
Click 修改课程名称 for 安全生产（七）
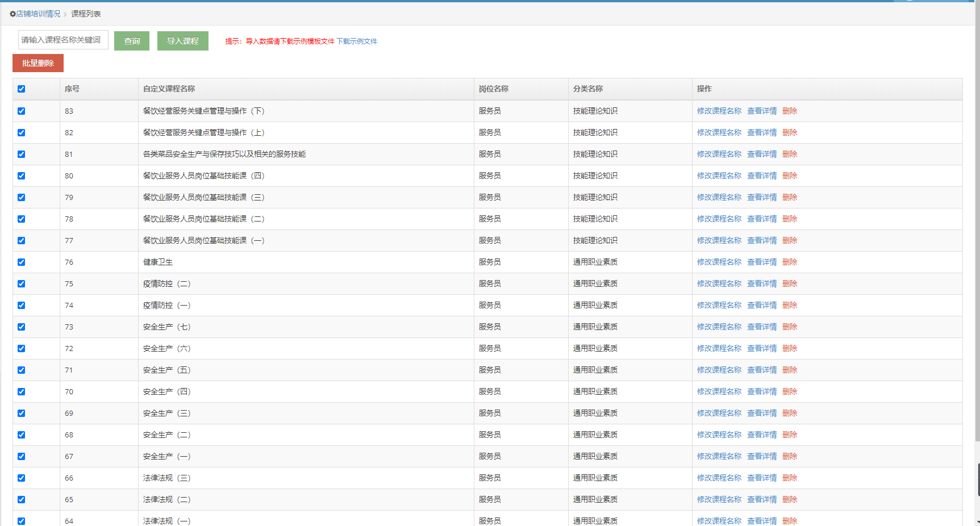719,327
